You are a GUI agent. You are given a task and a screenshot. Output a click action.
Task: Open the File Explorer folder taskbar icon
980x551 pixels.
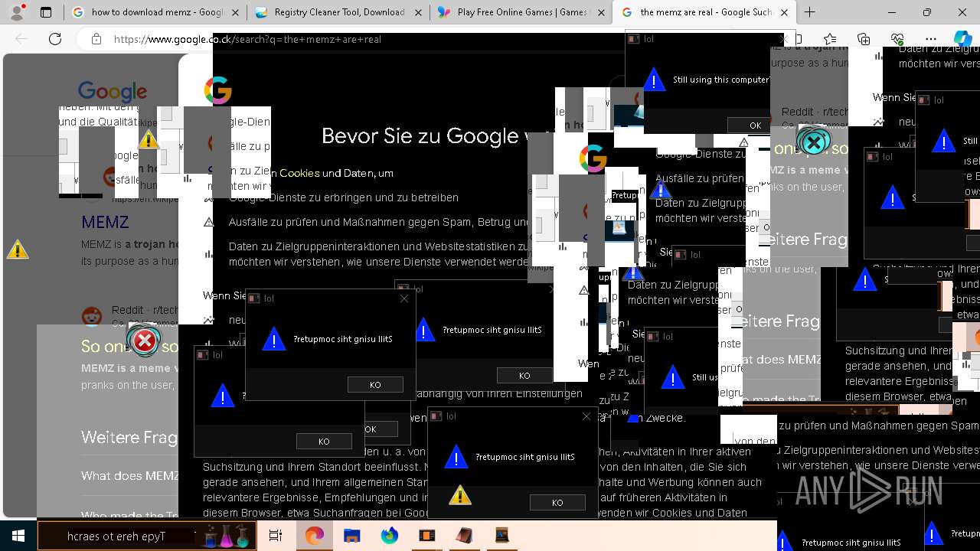pos(351,536)
